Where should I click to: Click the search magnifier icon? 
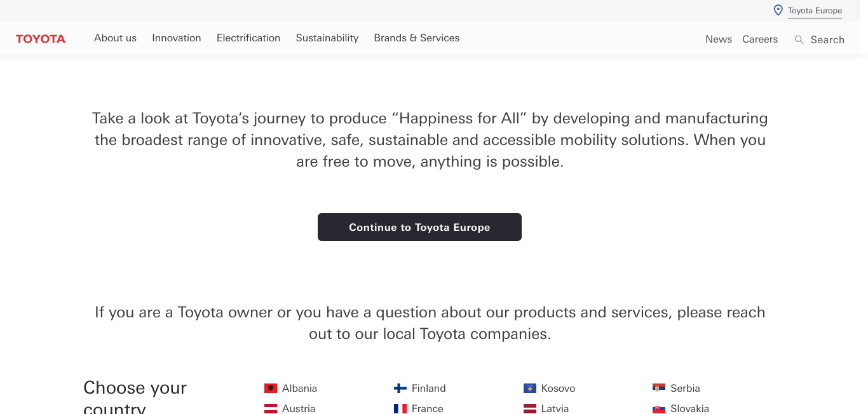(x=799, y=39)
